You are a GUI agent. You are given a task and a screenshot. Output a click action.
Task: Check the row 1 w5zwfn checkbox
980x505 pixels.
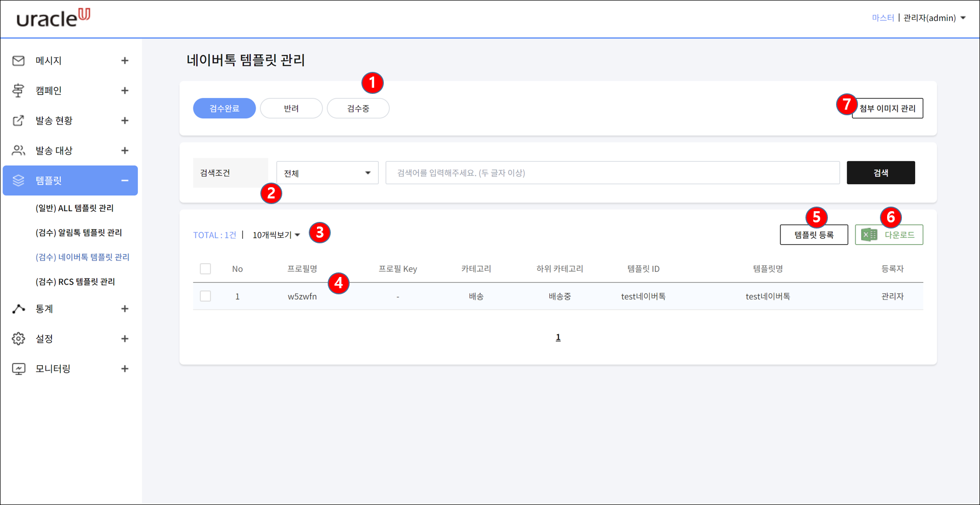(205, 296)
